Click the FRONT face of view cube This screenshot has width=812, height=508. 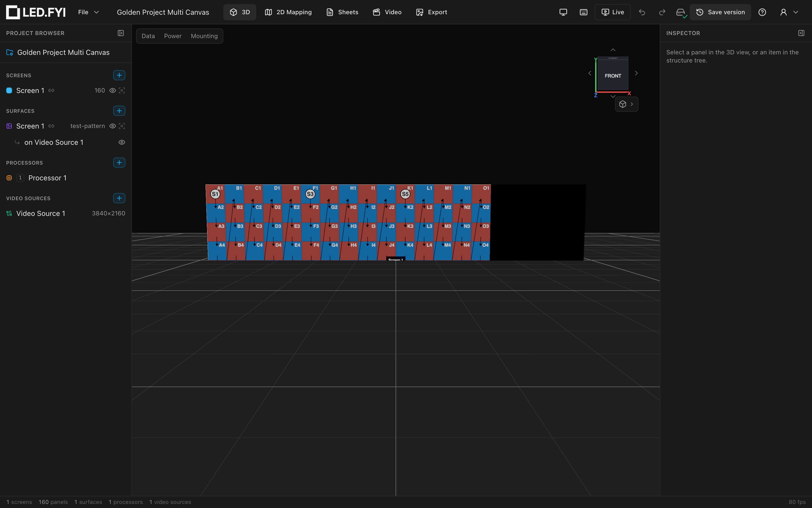(x=613, y=76)
